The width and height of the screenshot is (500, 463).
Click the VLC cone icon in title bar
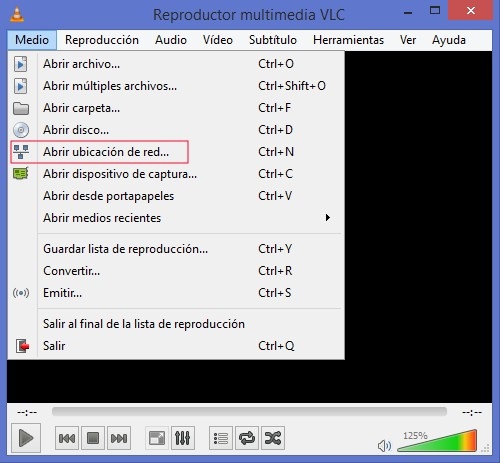point(17,15)
